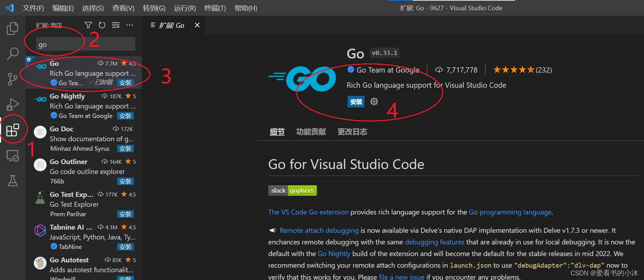Click the large Go extension logo
The image size is (644, 280).
coord(302,79)
